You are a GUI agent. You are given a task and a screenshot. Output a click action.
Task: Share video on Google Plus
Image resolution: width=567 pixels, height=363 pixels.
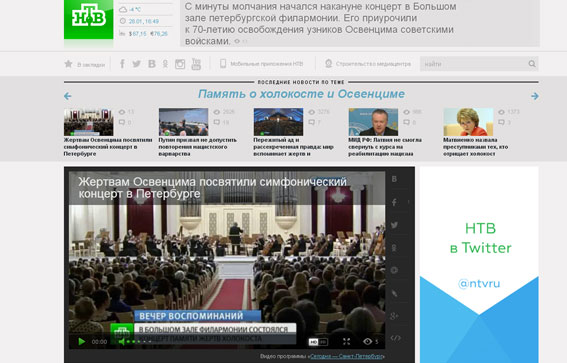pyautogui.click(x=394, y=316)
